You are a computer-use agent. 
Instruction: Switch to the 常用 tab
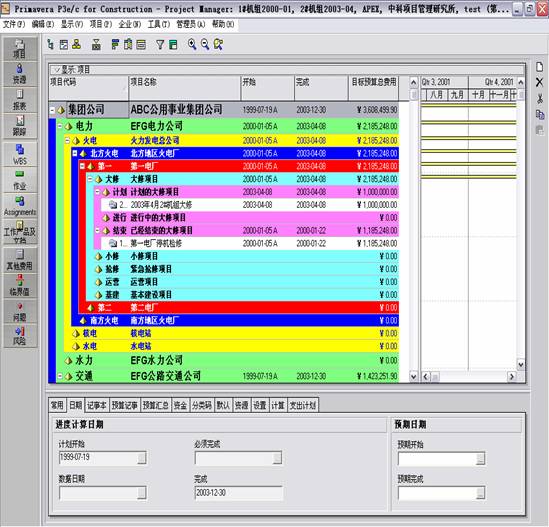pyautogui.click(x=57, y=405)
